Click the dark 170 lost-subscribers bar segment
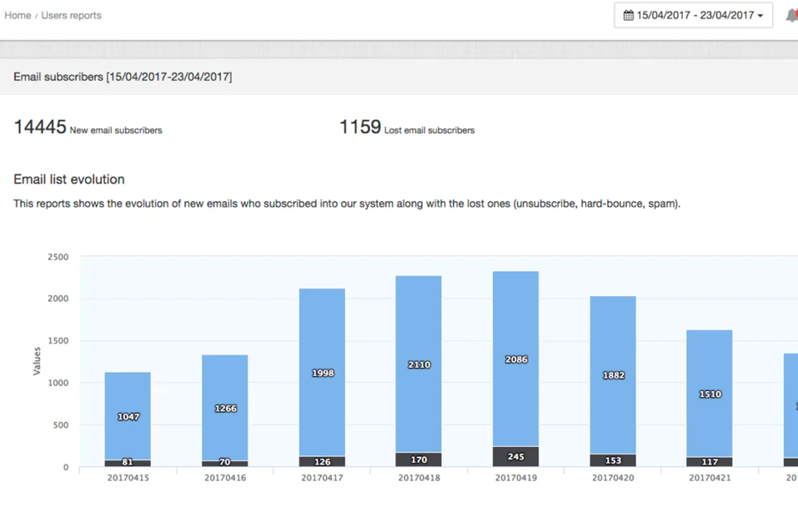The width and height of the screenshot is (798, 532). (x=418, y=460)
